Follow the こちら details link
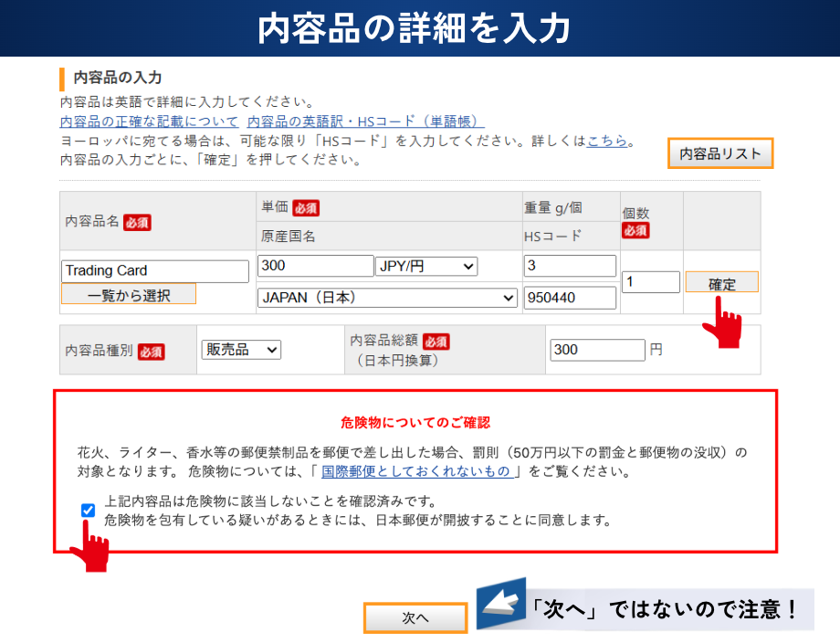The height and width of the screenshot is (643, 840). (607, 142)
